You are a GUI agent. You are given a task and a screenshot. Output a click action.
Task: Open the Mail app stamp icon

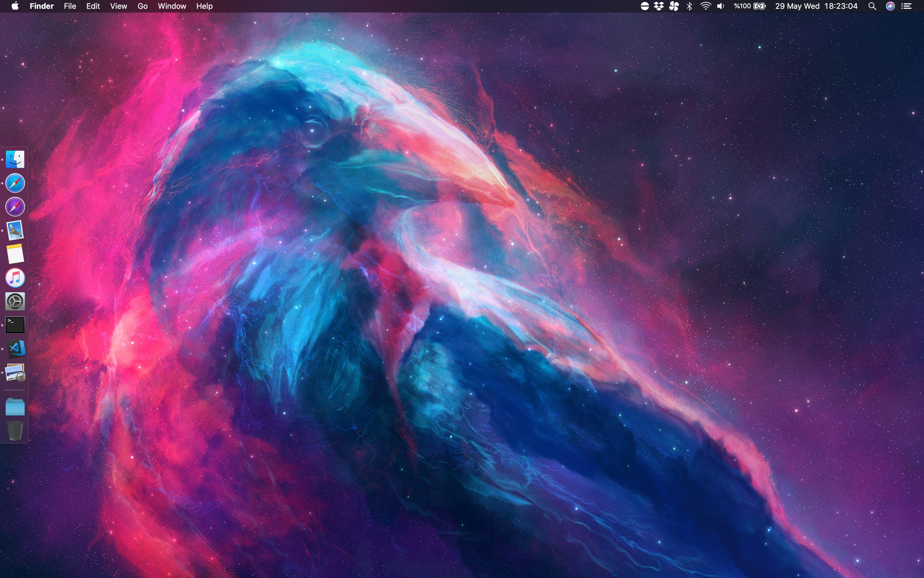[x=15, y=231]
